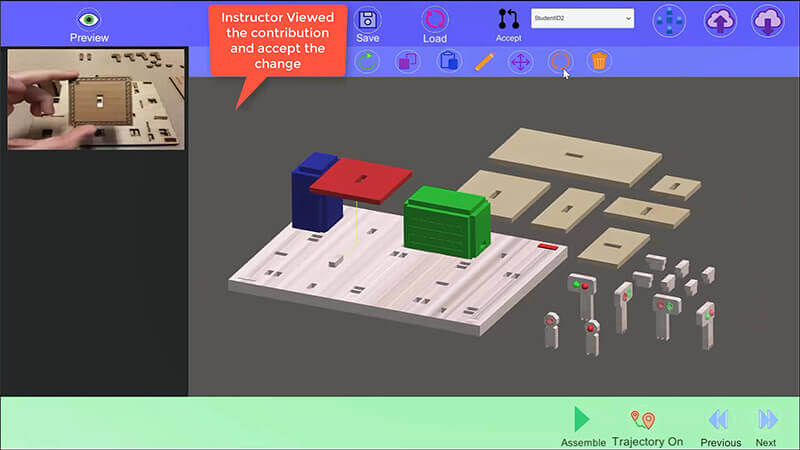Click the cloud download icon
Image resolution: width=800 pixels, height=450 pixels.
767,20
